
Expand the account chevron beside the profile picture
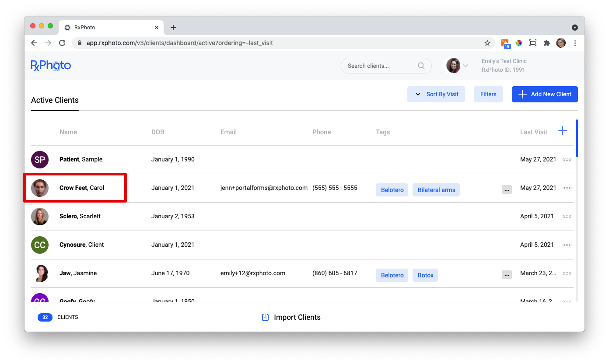(x=466, y=65)
